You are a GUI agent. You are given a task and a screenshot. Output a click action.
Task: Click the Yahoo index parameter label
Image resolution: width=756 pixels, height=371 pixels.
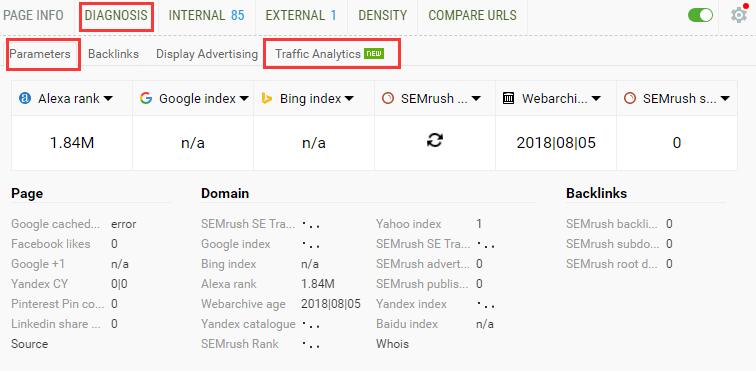(408, 224)
